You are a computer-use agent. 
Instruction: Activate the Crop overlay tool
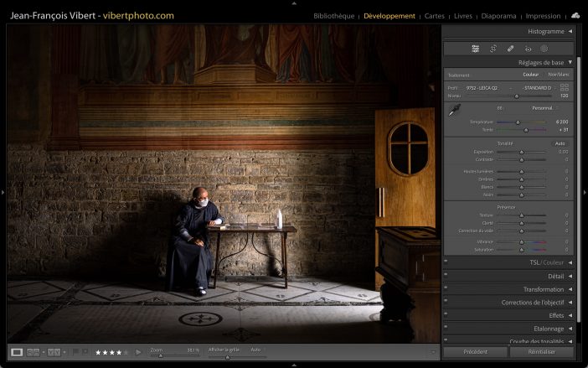[493, 49]
